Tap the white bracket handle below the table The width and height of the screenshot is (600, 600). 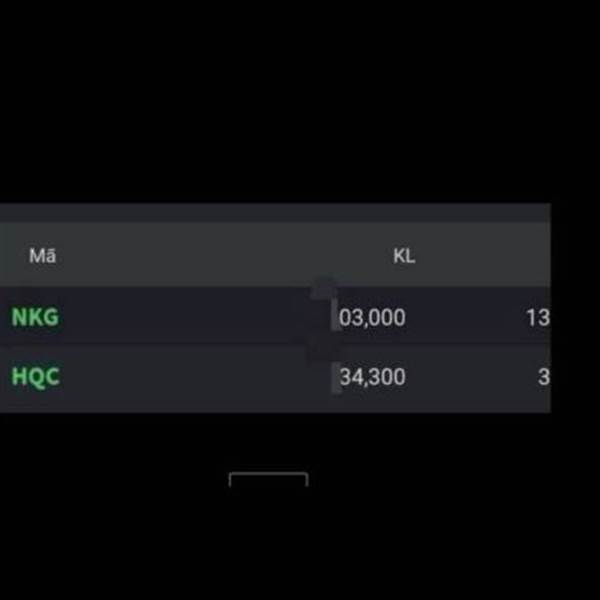(268, 478)
